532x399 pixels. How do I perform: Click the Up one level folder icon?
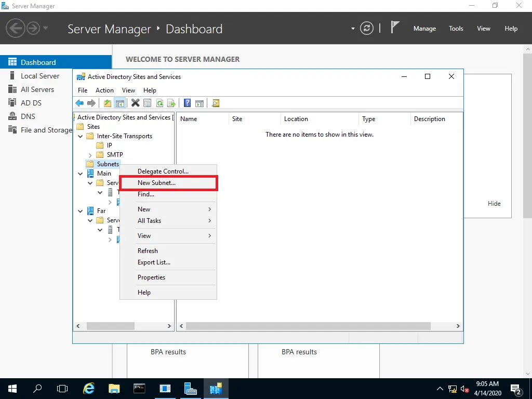tap(108, 103)
